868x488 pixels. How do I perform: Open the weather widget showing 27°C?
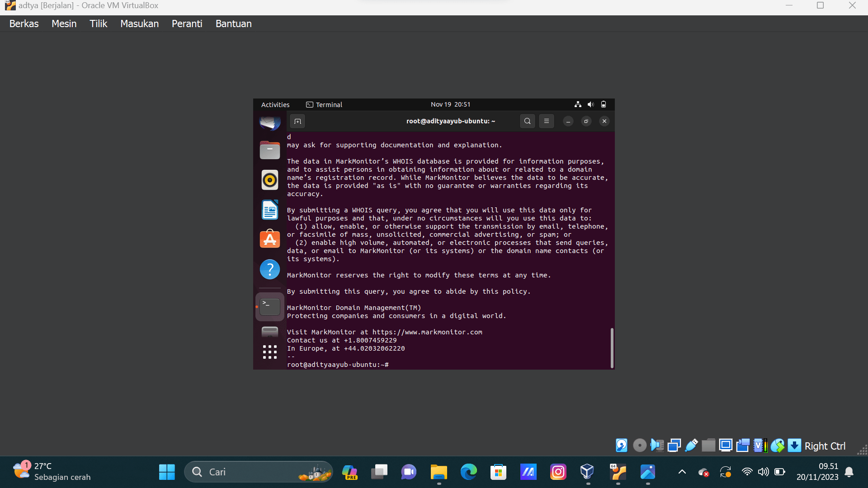(52, 472)
